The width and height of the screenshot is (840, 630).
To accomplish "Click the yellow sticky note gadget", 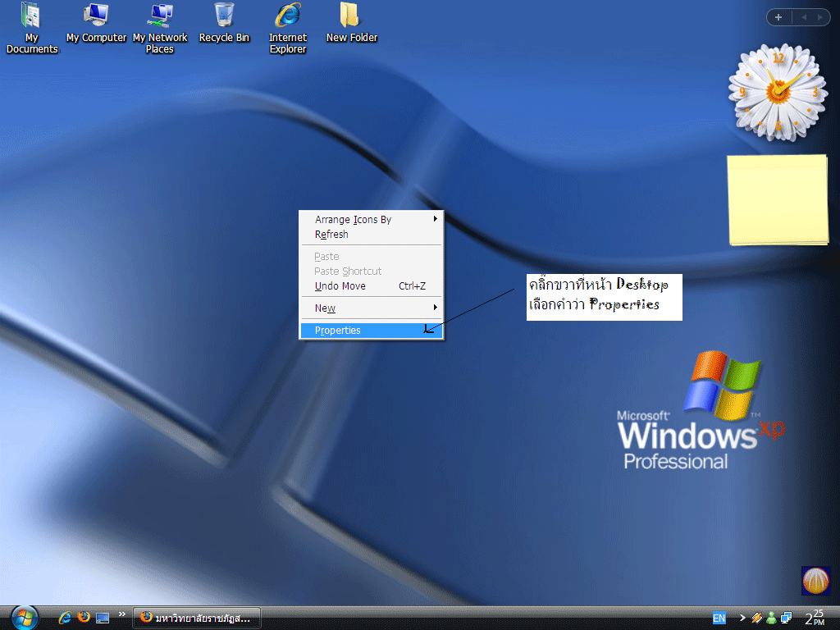I will click(x=778, y=200).
